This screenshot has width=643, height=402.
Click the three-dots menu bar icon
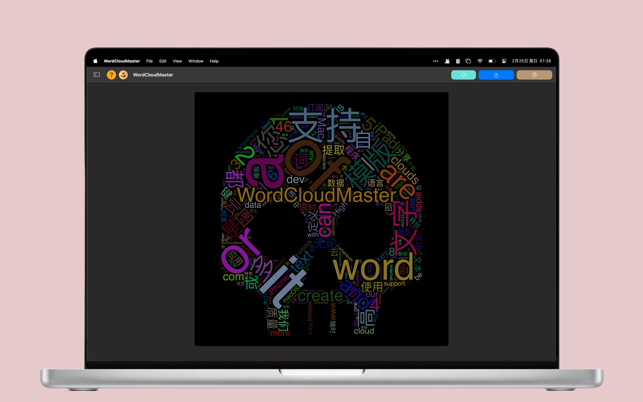436,61
